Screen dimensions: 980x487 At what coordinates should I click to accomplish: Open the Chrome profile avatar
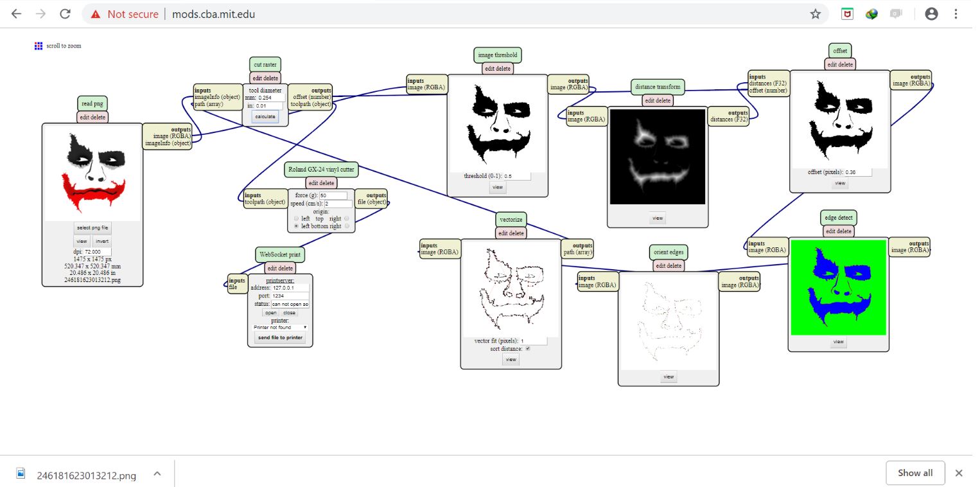coord(931,14)
